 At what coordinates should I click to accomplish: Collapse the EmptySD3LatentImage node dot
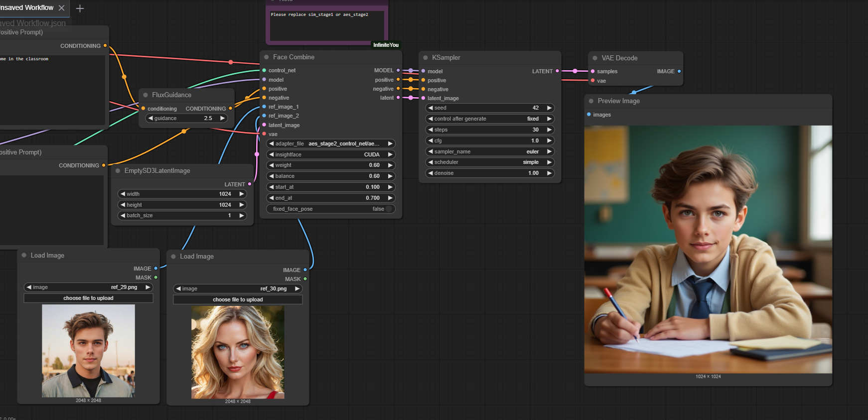(x=118, y=171)
